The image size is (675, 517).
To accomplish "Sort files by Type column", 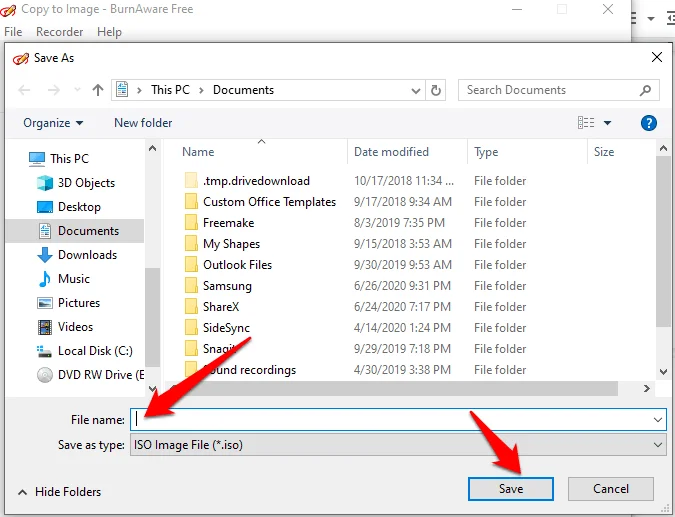I will [486, 152].
